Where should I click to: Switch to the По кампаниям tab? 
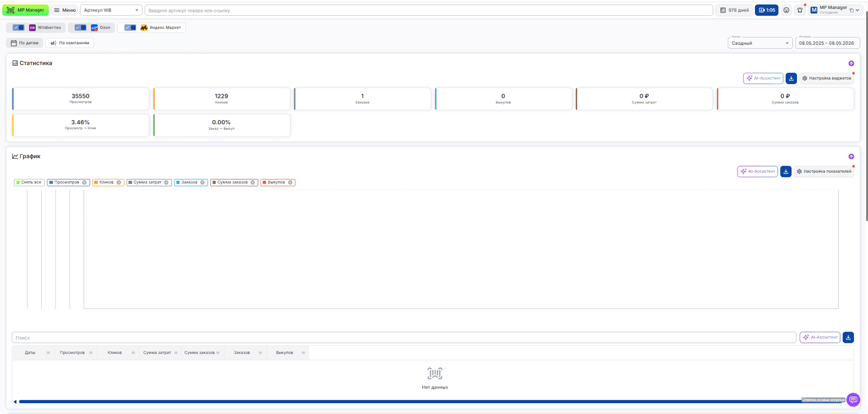pyautogui.click(x=70, y=43)
